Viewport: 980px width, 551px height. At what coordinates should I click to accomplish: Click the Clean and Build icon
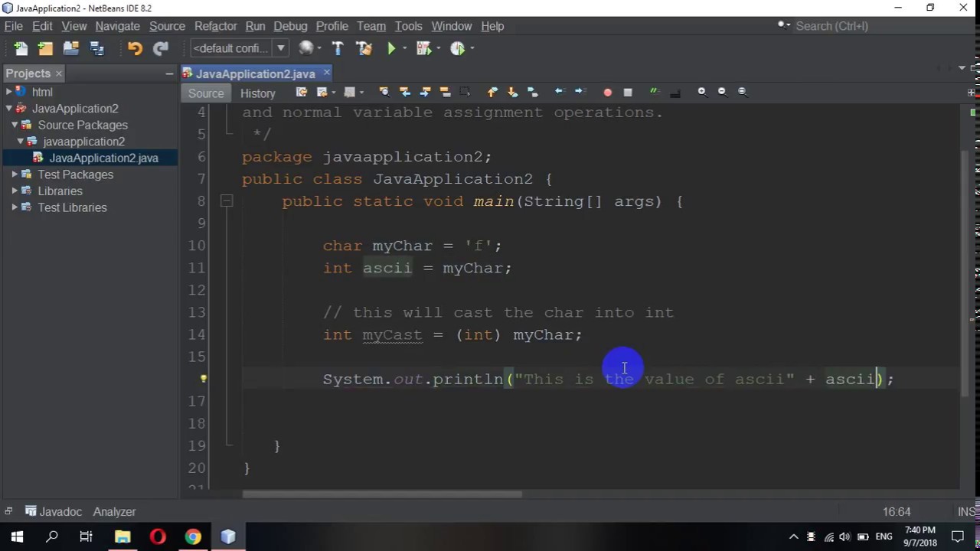coord(364,48)
